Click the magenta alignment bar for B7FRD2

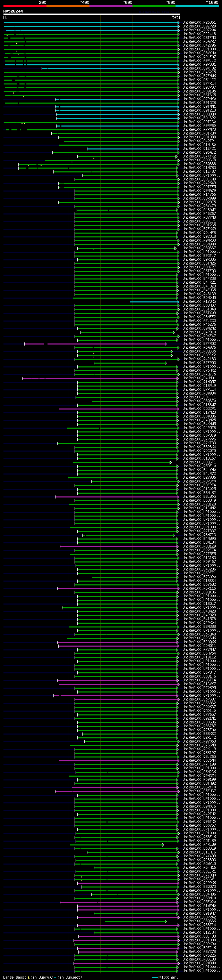(x=95, y=343)
